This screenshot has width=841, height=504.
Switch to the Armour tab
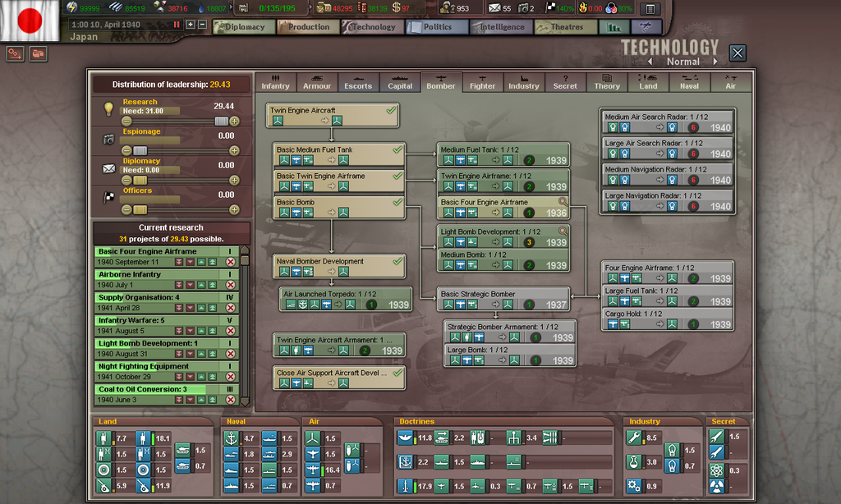point(317,83)
